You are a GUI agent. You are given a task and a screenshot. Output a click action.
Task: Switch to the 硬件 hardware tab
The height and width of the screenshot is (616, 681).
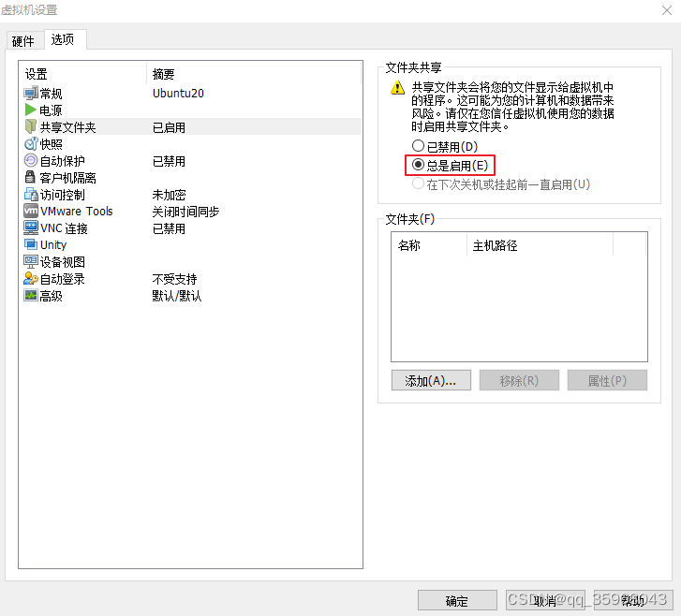point(23,41)
